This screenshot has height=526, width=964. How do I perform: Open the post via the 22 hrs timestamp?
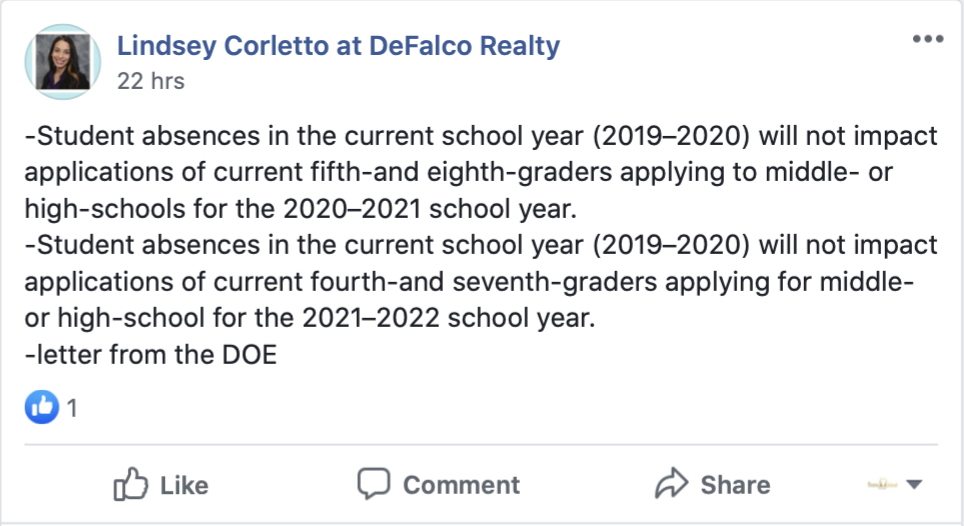[151, 81]
